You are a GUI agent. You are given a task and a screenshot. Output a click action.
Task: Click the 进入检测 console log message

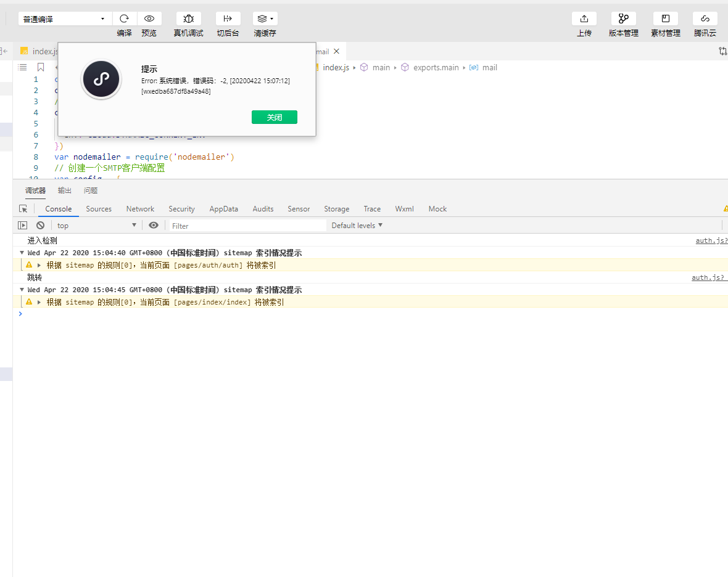42,241
